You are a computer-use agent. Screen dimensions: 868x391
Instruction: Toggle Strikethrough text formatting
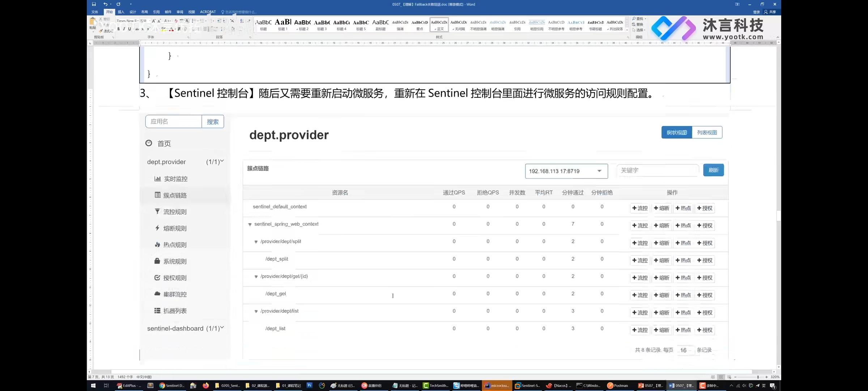[x=137, y=29]
